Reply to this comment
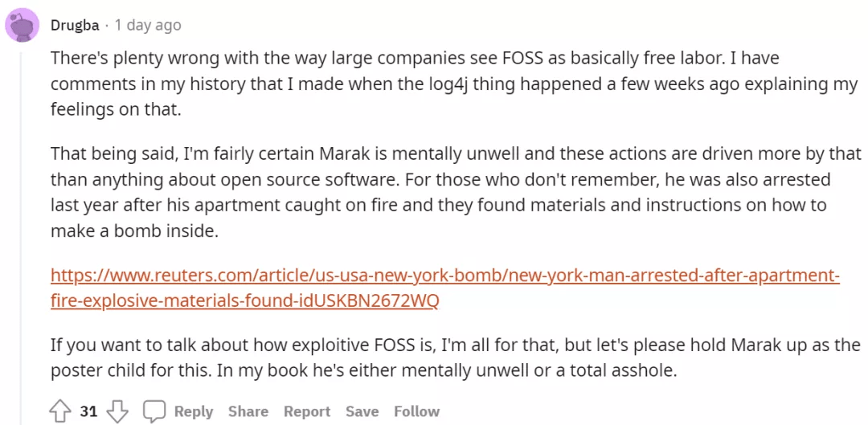Screen dimensions: 868x425 pos(194,411)
